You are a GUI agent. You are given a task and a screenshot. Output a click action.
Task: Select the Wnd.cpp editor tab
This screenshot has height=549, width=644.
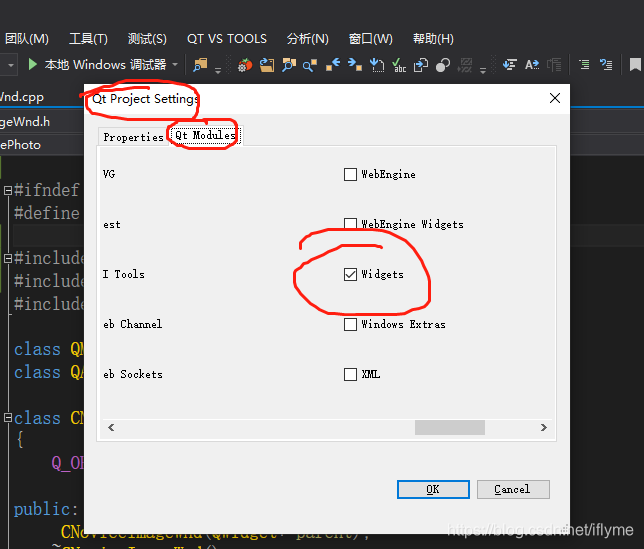click(23, 97)
